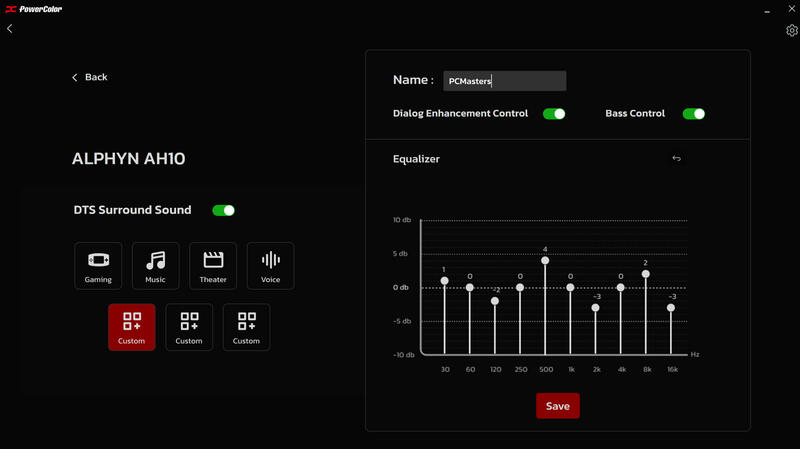
Task: Select the Voice sound preset
Action: (270, 266)
